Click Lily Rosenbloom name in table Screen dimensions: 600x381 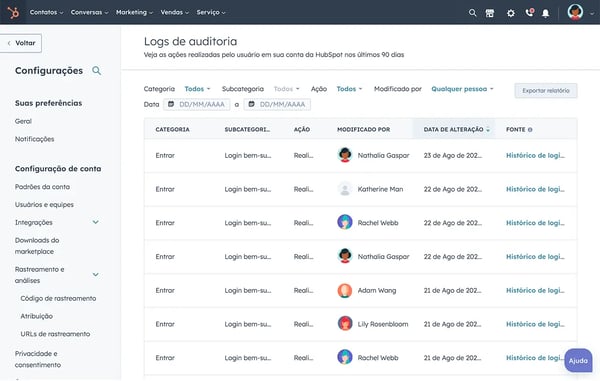pos(383,324)
